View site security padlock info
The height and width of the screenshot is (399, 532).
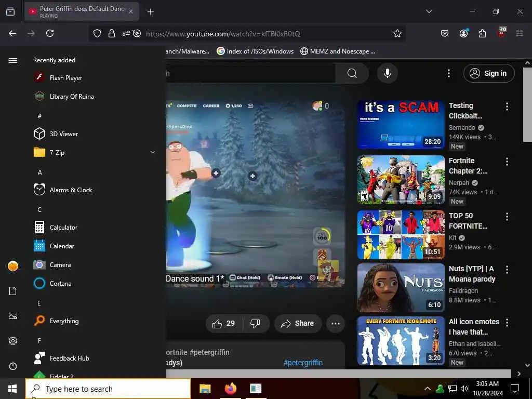point(112,33)
